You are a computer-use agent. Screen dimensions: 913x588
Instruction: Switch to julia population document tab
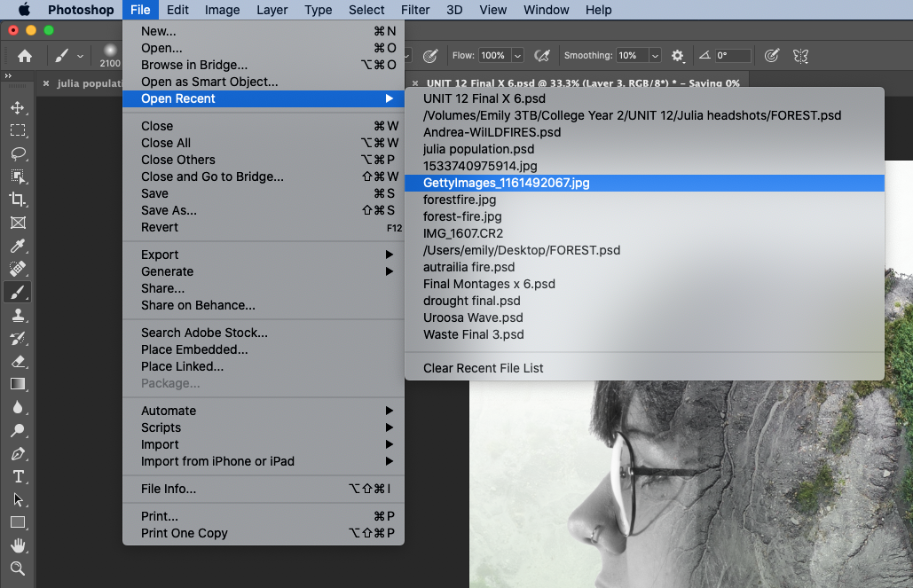(x=89, y=83)
